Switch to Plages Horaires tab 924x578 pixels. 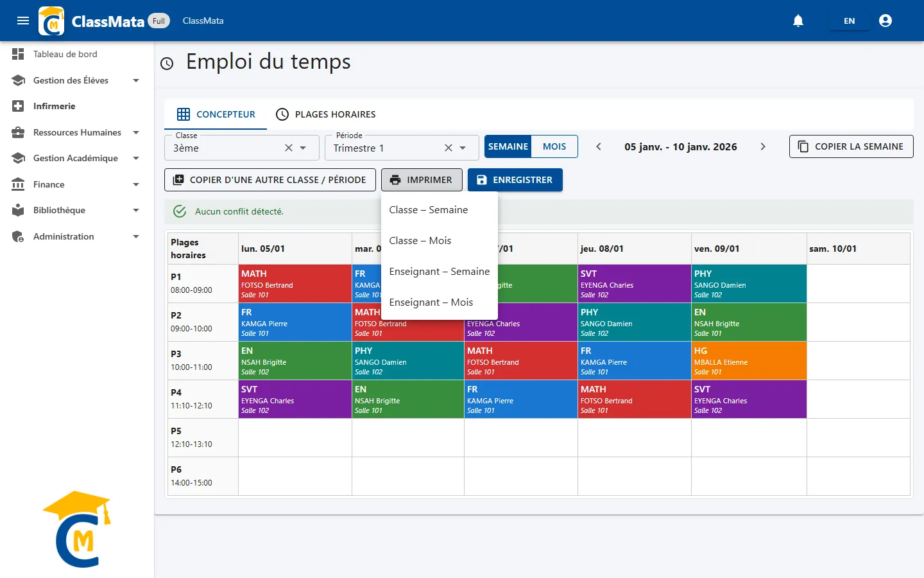(x=326, y=114)
